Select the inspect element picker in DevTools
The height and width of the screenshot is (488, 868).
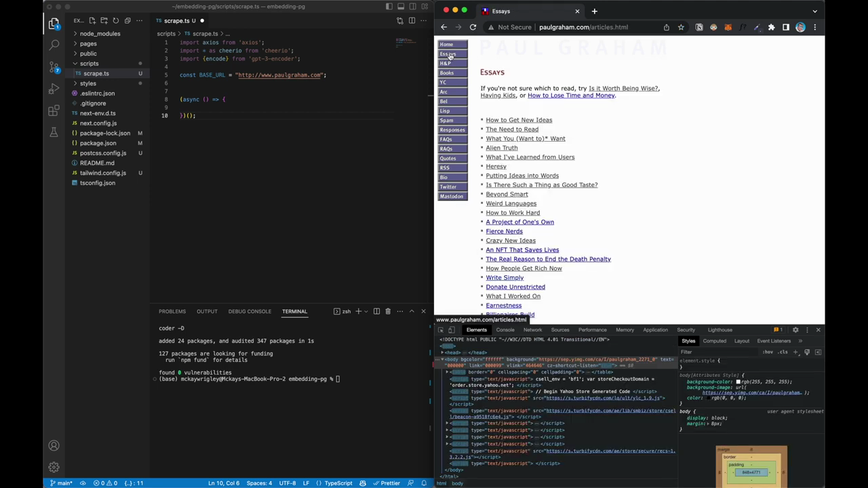[441, 330]
